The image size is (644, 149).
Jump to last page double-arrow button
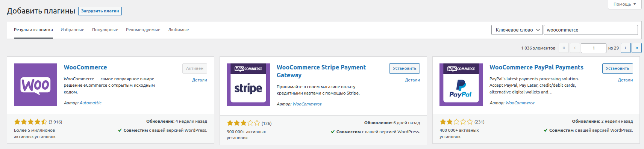coord(636,48)
